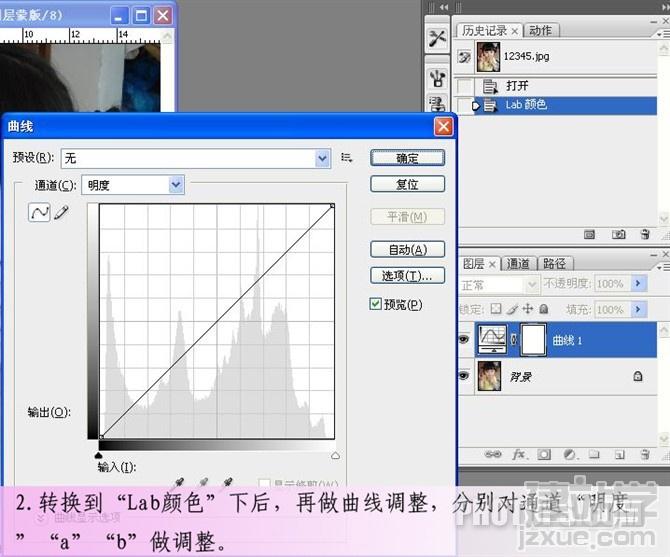The width and height of the screenshot is (670, 557).
Task: Delete layer with Layers trash icon
Action: [x=645, y=454]
